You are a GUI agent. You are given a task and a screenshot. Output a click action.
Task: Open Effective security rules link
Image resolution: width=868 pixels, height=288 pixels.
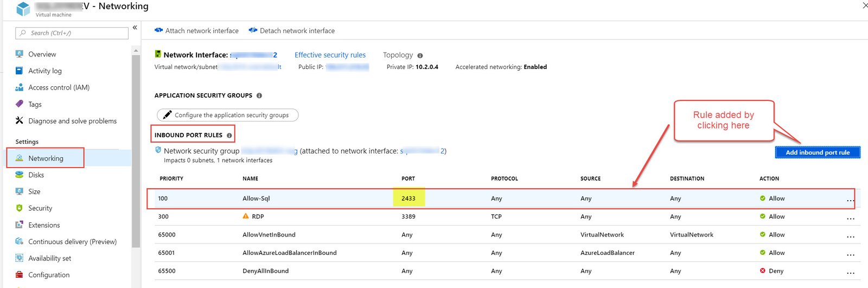[330, 55]
